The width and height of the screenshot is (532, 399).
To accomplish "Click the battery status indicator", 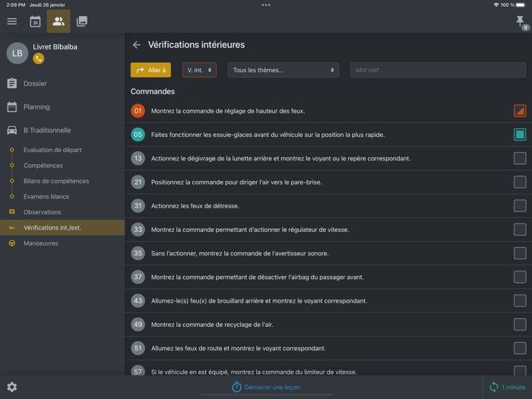I will 521,5.
